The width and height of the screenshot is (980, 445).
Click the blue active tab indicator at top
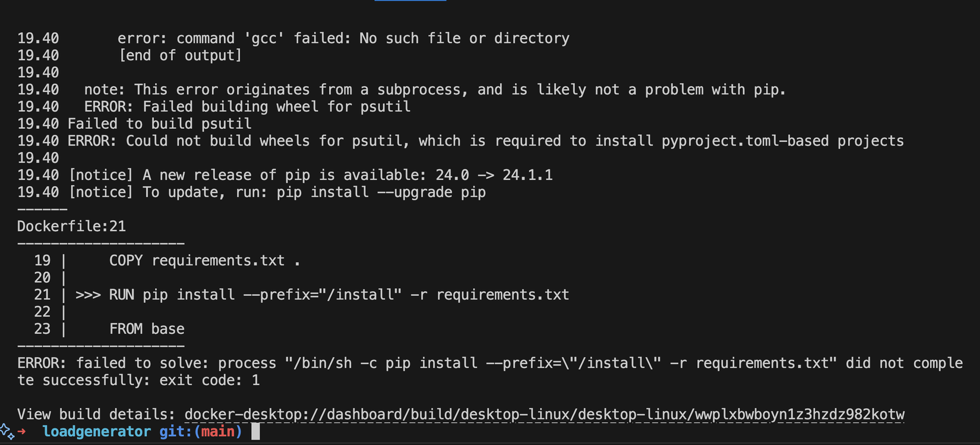click(x=410, y=1)
